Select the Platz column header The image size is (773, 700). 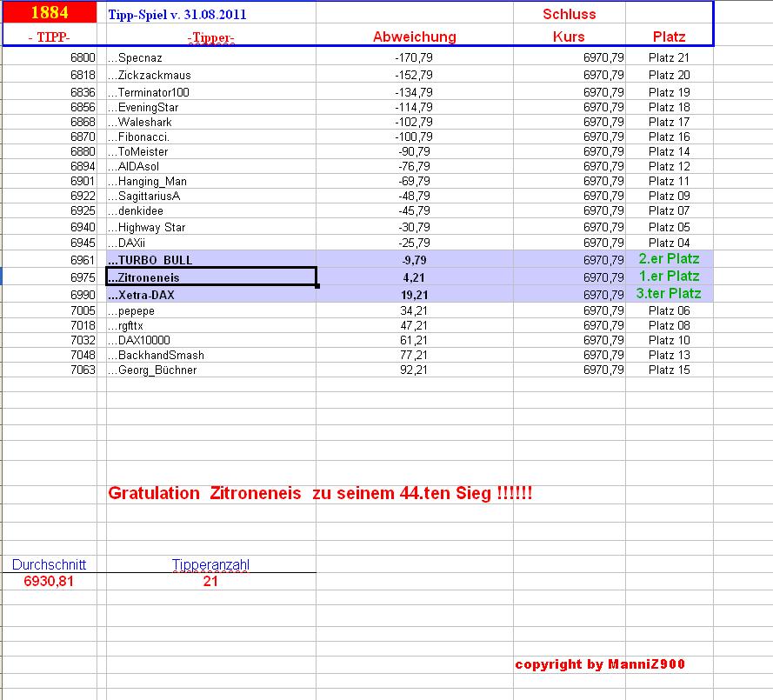click(x=669, y=37)
